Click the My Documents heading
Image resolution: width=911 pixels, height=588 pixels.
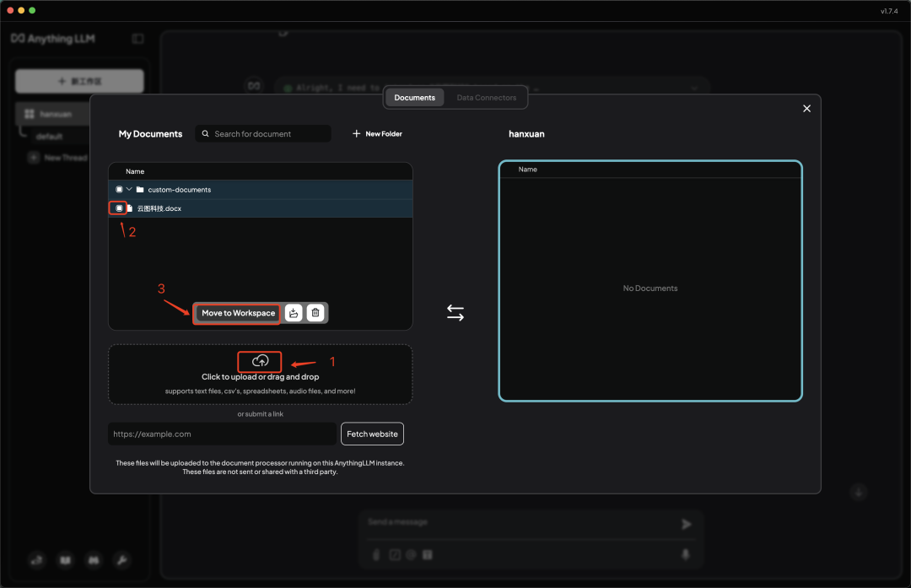point(150,133)
